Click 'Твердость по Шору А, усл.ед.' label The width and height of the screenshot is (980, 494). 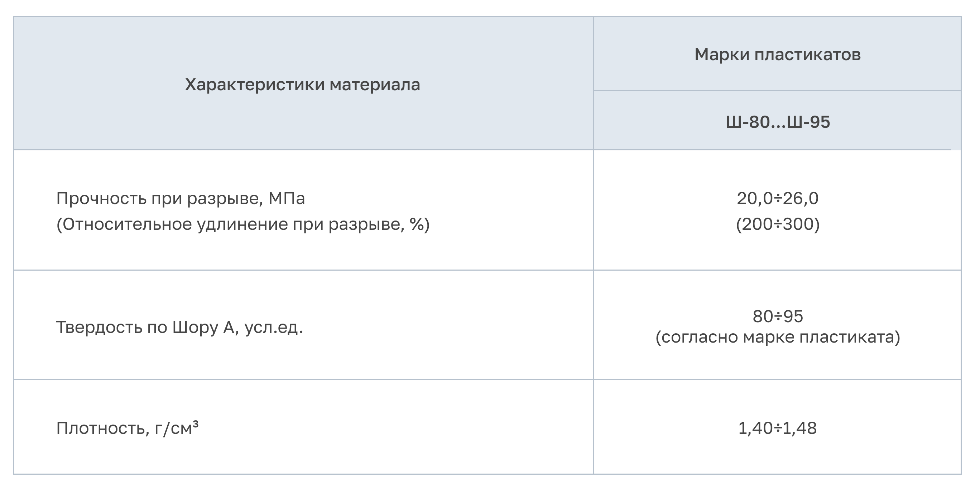[179, 327]
